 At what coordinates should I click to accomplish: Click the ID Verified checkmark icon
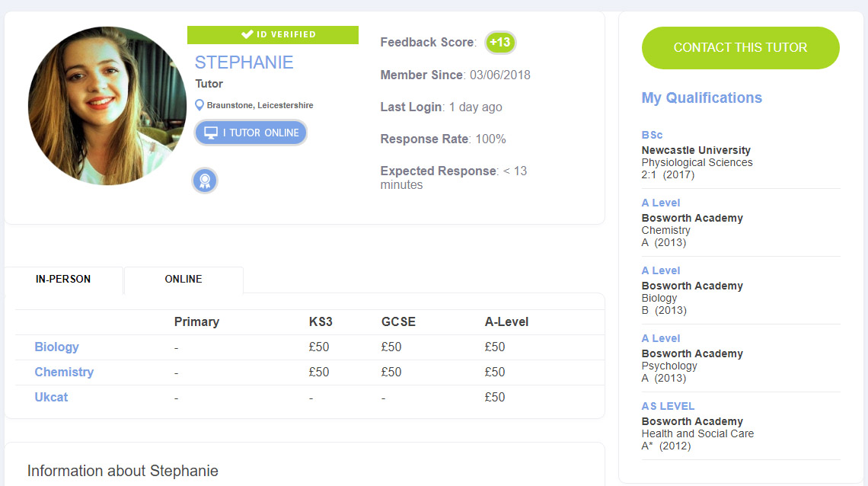(247, 34)
